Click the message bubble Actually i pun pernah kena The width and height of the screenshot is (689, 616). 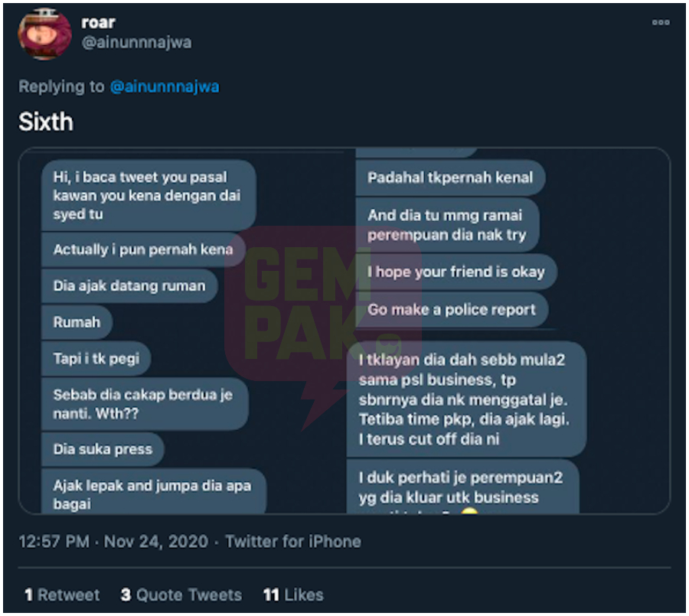pos(143,249)
